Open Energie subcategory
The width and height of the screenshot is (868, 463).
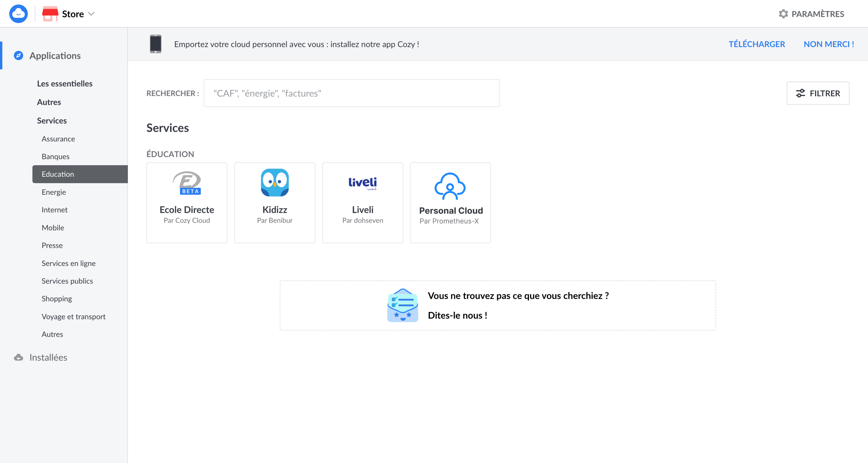(x=54, y=192)
